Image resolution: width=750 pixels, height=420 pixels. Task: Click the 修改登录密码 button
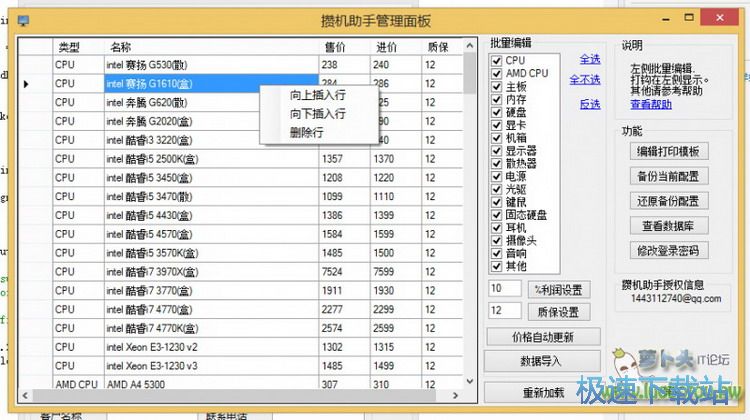[x=669, y=251]
